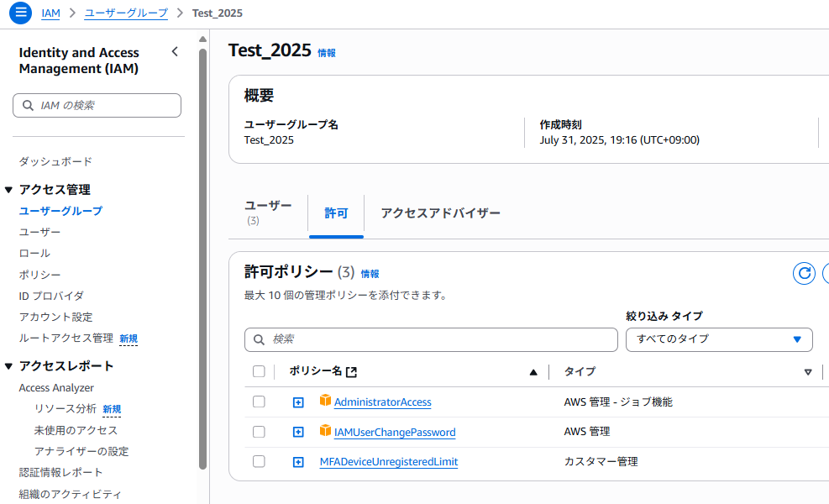Toggle the select-all policies checkbox

259,371
